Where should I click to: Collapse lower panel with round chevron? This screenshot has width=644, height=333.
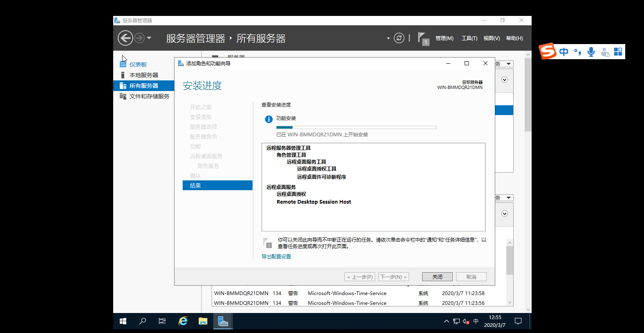[505, 213]
